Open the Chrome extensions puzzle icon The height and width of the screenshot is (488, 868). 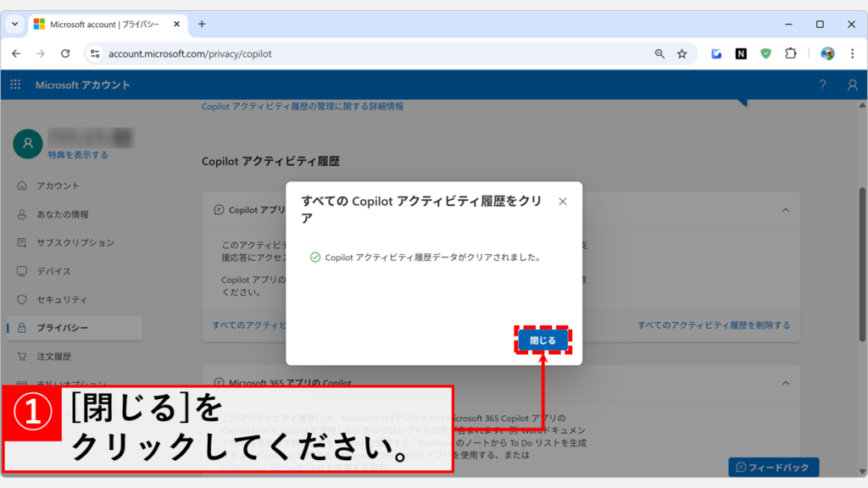pos(790,53)
